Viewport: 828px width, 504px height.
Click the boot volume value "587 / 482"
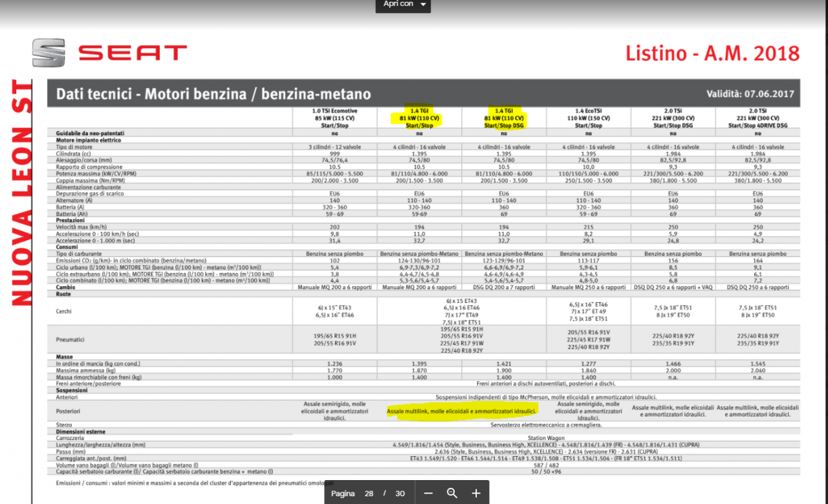(x=546, y=465)
